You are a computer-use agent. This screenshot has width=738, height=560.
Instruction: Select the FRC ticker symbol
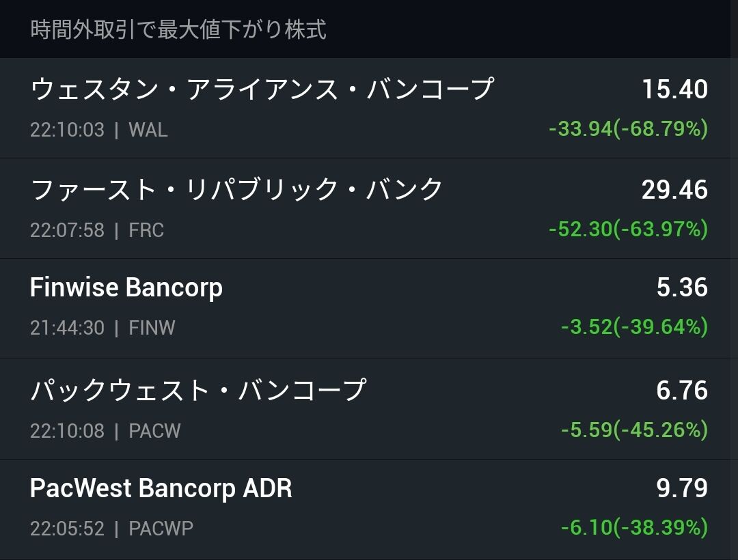click(146, 230)
